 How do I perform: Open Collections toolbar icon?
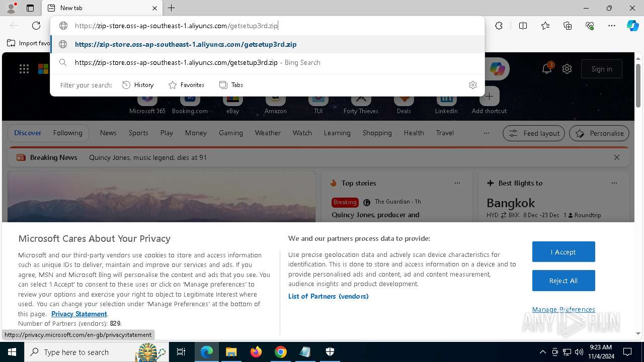tap(568, 26)
